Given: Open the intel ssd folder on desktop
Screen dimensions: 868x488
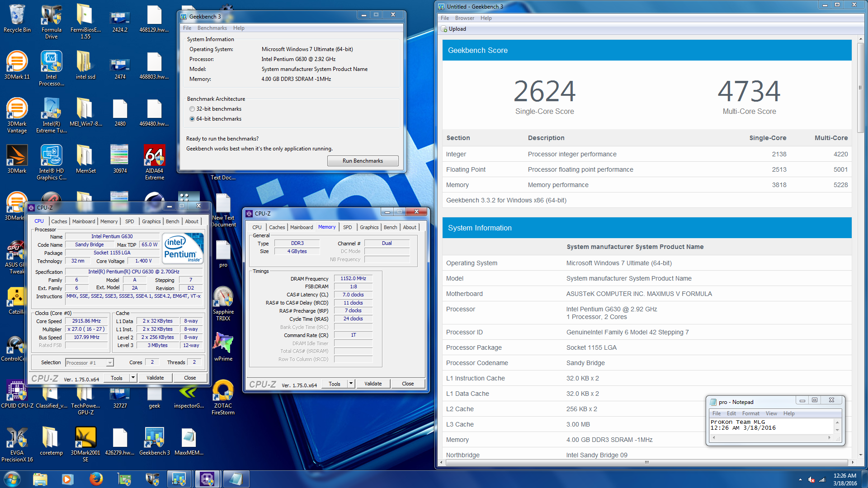Looking at the screenshot, I should pyautogui.click(x=85, y=66).
